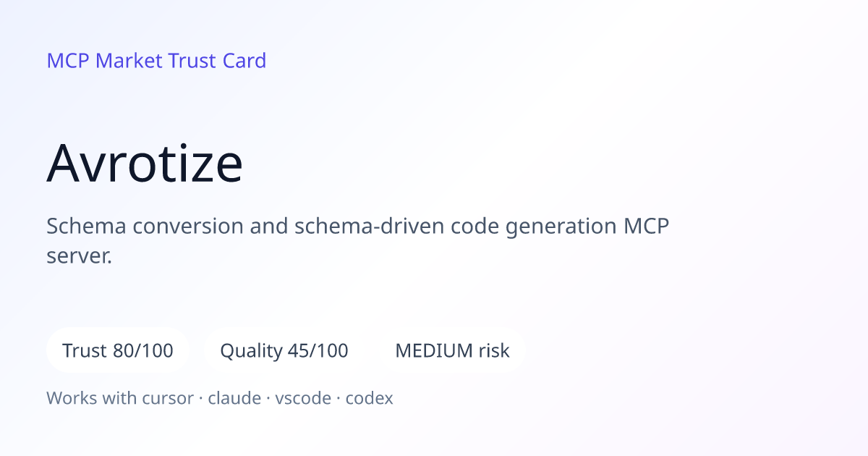Click the Trust 80/100 badge

pyautogui.click(x=118, y=350)
